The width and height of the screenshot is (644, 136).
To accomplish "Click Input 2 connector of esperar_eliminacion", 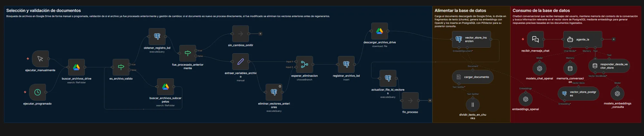I will (x=296, y=67).
